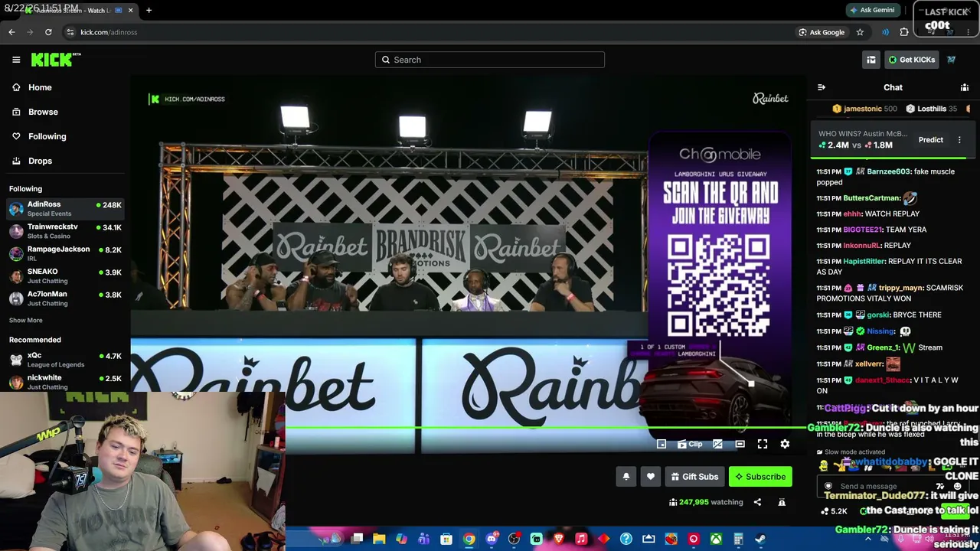Open Apple Music from the taskbar

coord(581,539)
